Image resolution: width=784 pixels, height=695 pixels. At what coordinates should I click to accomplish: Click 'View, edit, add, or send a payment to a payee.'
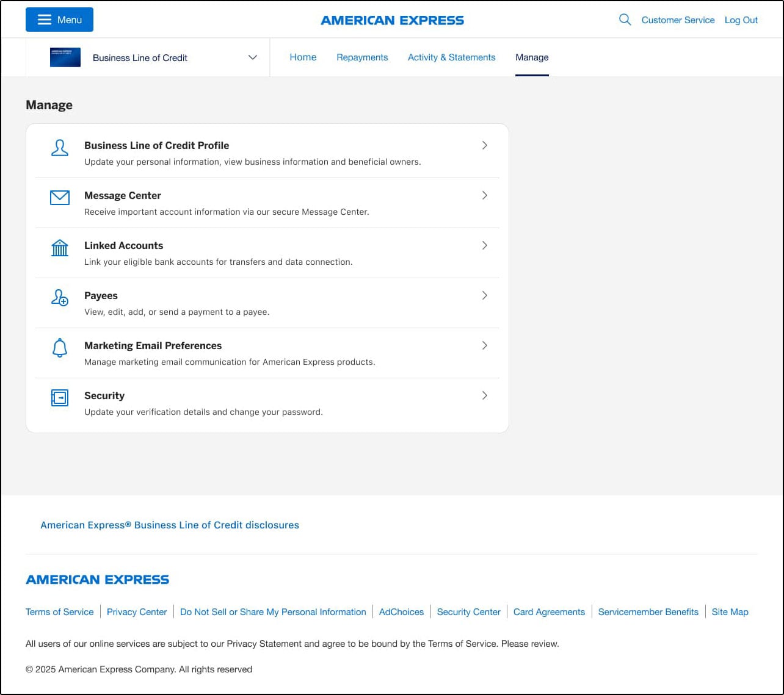click(x=176, y=312)
